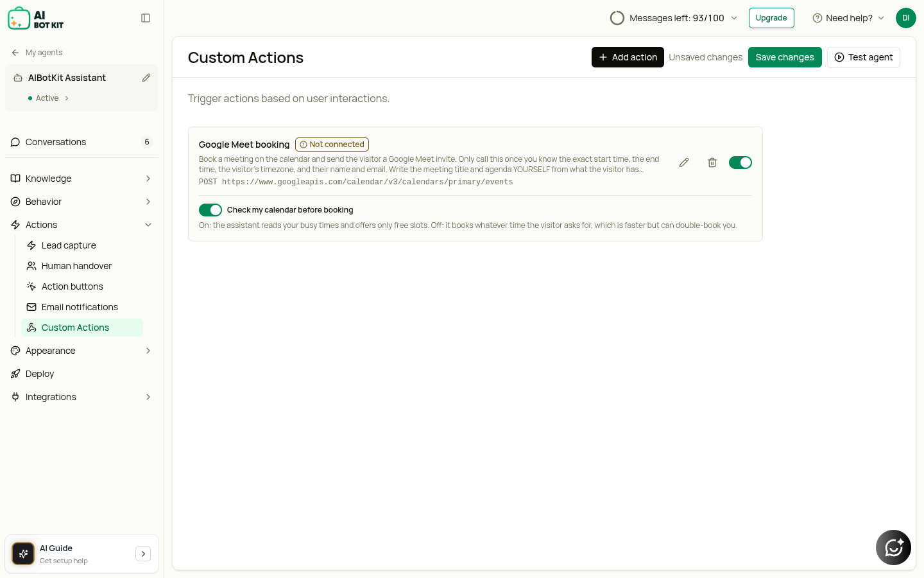Open the chat support widget bubble
Screen dimensions: 924x578
pyautogui.click(x=893, y=547)
